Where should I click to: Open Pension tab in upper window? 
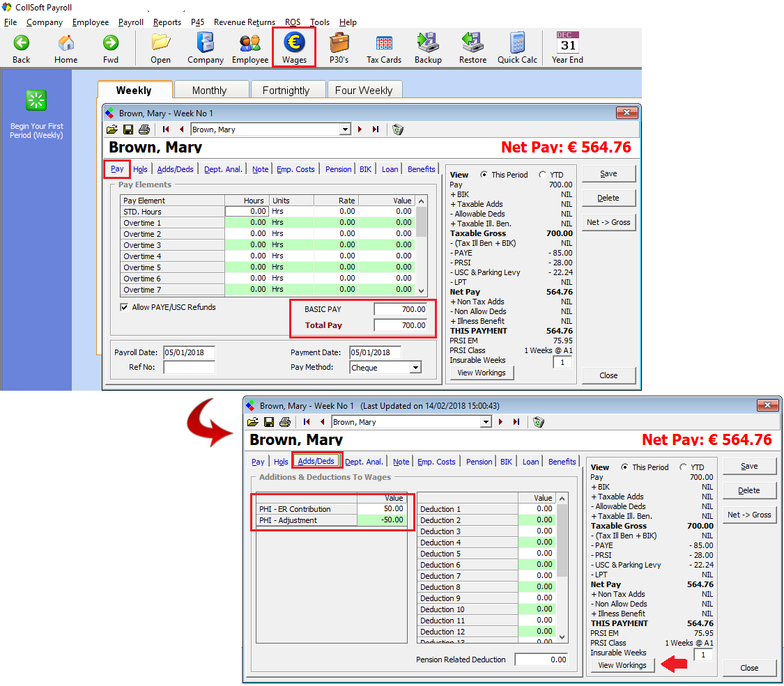pos(339,169)
